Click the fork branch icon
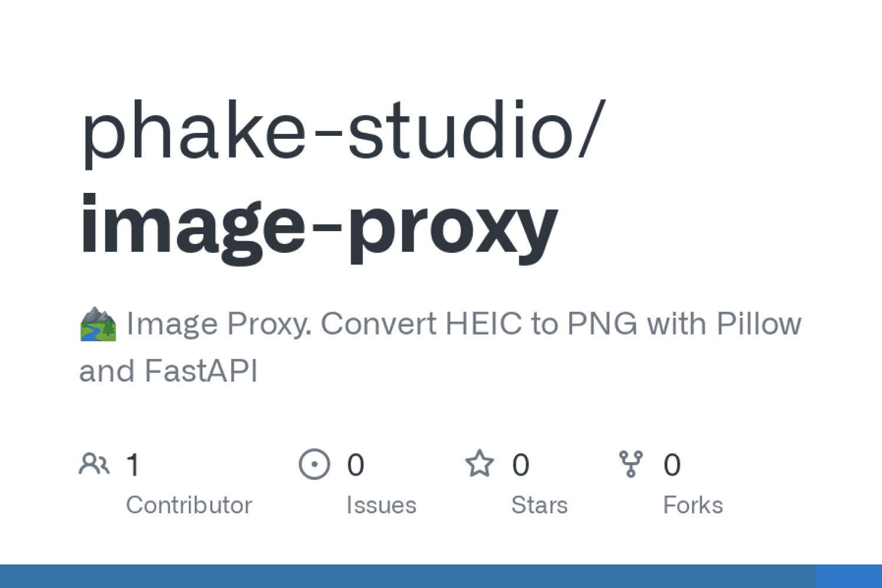 631,464
